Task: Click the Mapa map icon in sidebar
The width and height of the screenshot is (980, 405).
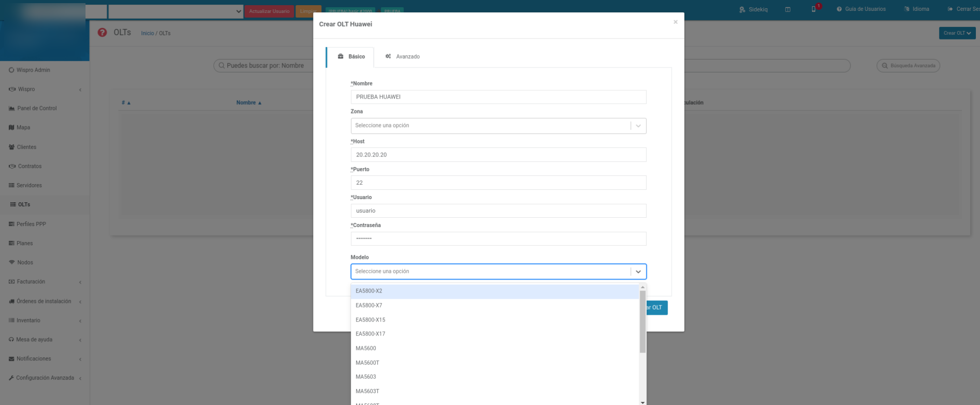Action: point(11,128)
